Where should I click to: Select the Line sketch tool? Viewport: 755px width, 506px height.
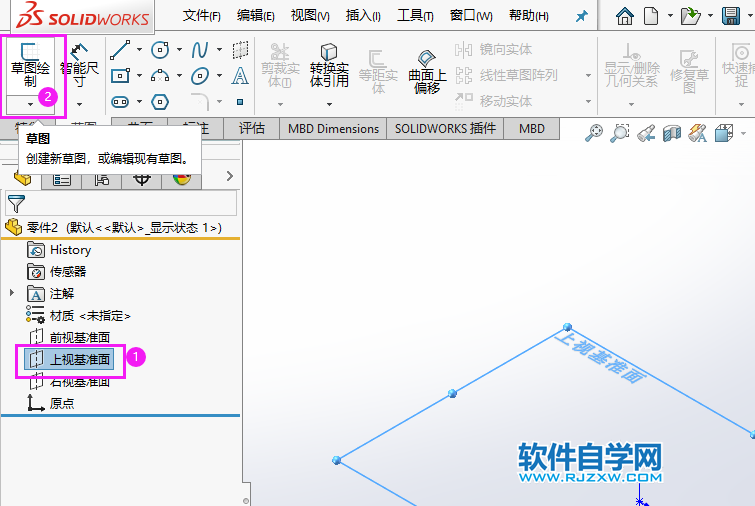pos(120,50)
